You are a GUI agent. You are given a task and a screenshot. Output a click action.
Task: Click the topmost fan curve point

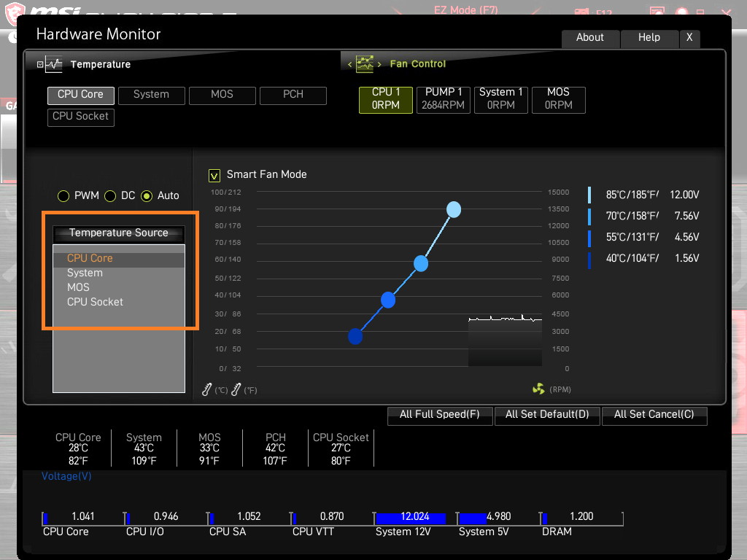coord(454,210)
